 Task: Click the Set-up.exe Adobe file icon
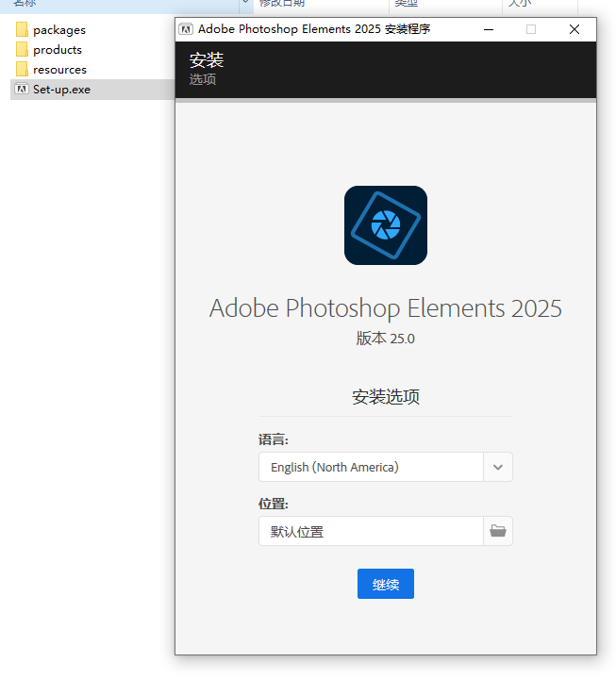tap(22, 90)
